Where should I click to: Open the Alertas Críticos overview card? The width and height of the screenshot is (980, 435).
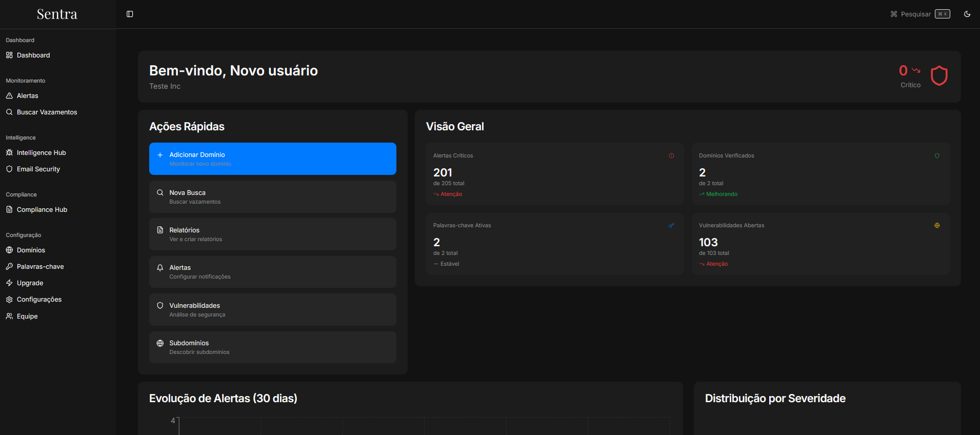pyautogui.click(x=554, y=174)
